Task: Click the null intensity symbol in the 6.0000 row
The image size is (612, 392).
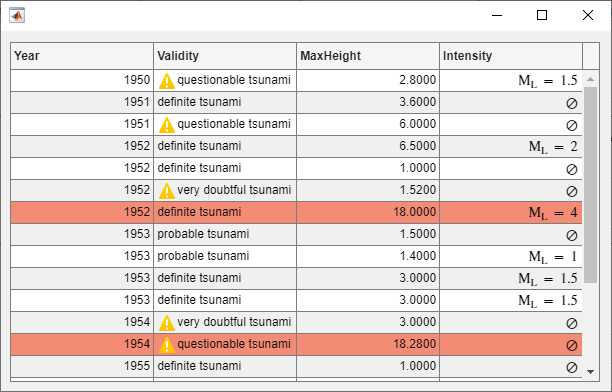Action: (571, 125)
